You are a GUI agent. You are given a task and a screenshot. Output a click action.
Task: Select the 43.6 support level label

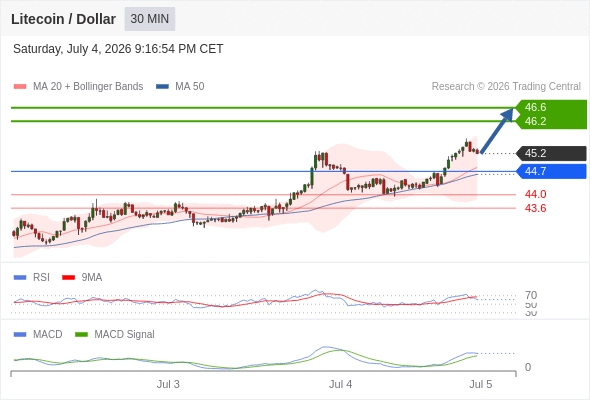click(x=535, y=208)
